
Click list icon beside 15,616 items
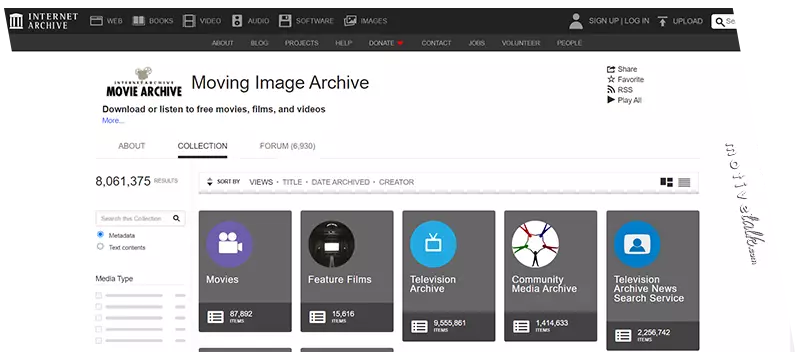pyautogui.click(x=317, y=317)
